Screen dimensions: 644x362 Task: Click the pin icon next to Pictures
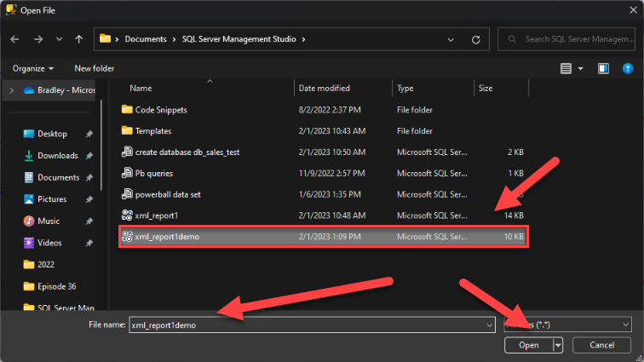coord(89,199)
